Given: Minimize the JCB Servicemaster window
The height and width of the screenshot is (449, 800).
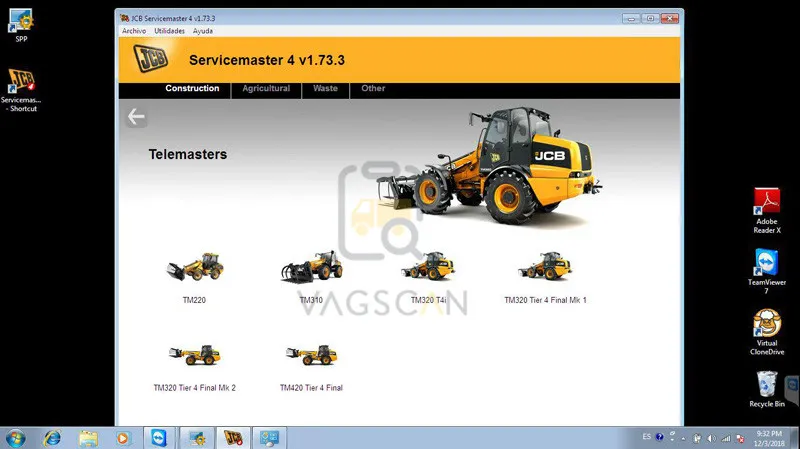Looking at the screenshot, I should pos(631,18).
